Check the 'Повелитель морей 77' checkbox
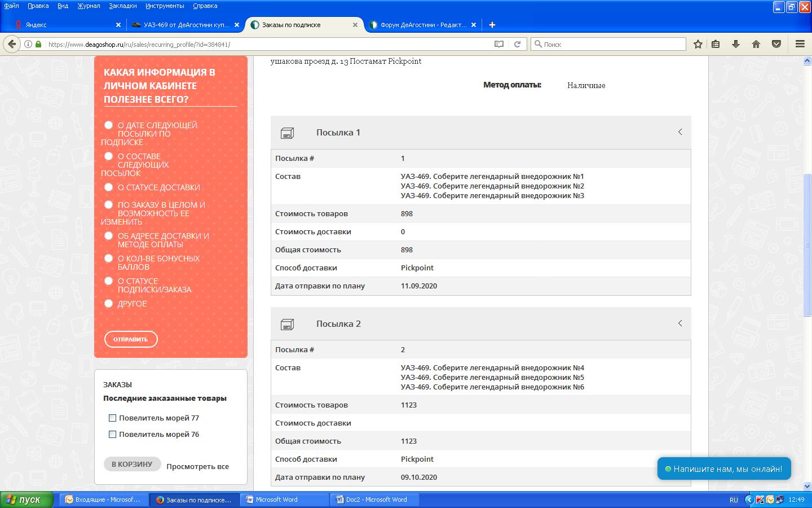812x508 pixels. point(112,418)
